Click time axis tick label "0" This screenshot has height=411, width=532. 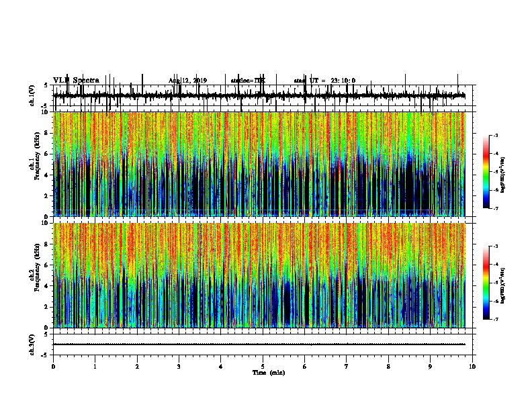click(x=53, y=367)
